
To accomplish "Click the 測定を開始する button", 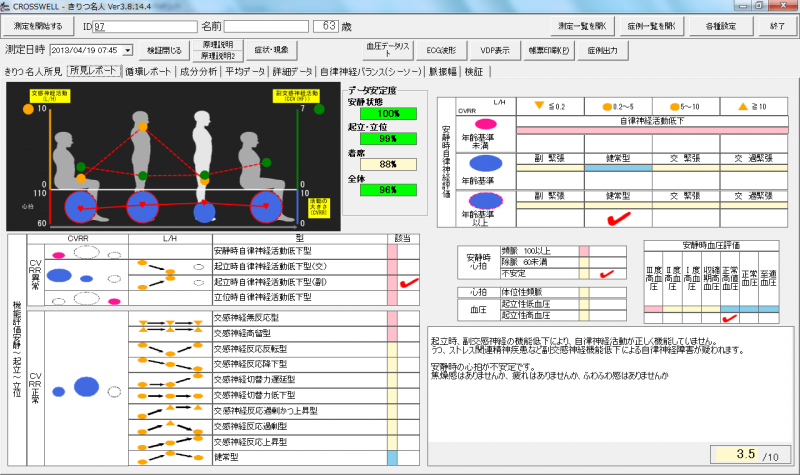I will tap(38, 25).
